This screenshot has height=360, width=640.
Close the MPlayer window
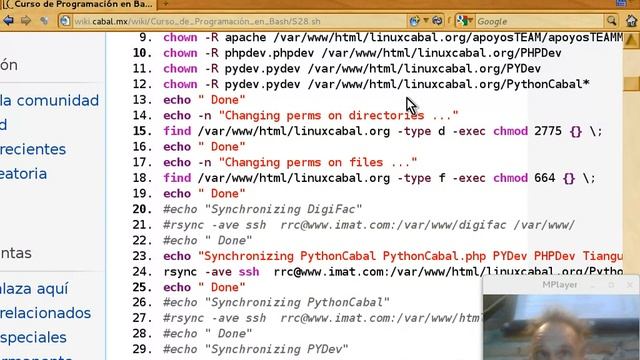[629, 285]
